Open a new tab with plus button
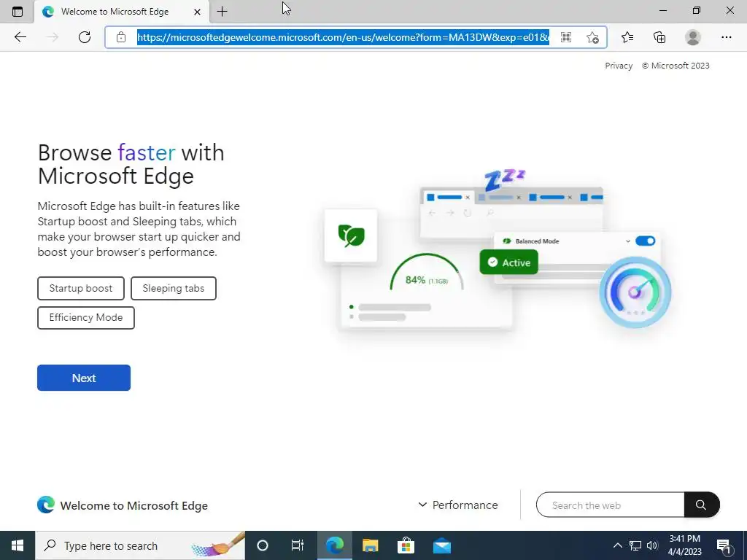The width and height of the screenshot is (747, 560). 222,12
